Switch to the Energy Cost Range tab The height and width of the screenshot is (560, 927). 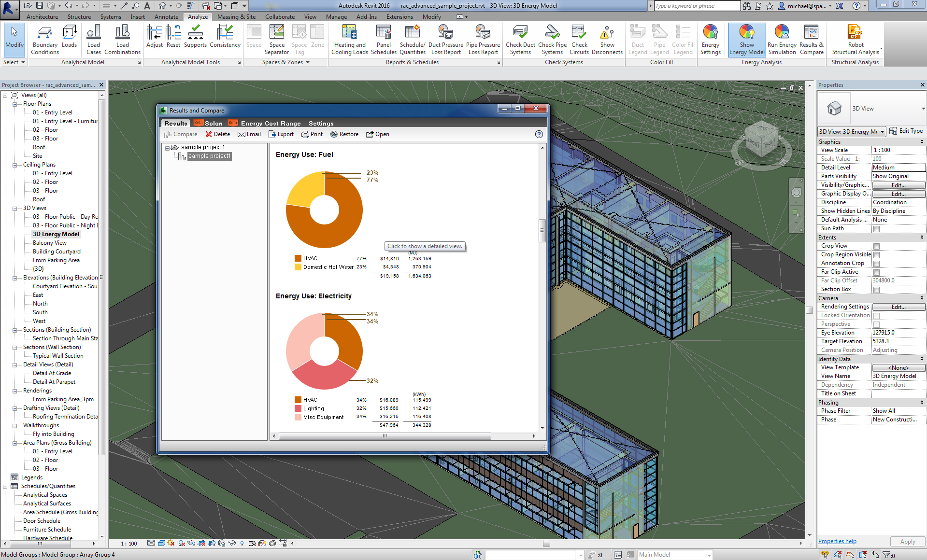[x=271, y=124]
